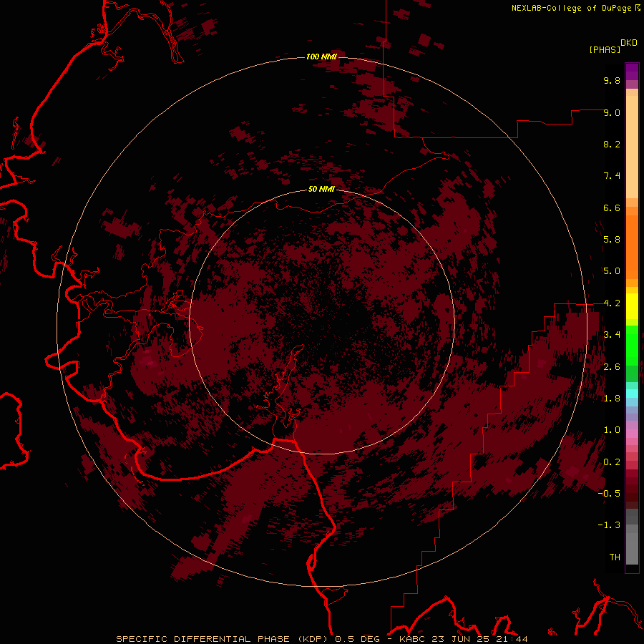Click the [PHAS] legend heading
Image resolution: width=644 pixels, height=644 pixels.
605,49
